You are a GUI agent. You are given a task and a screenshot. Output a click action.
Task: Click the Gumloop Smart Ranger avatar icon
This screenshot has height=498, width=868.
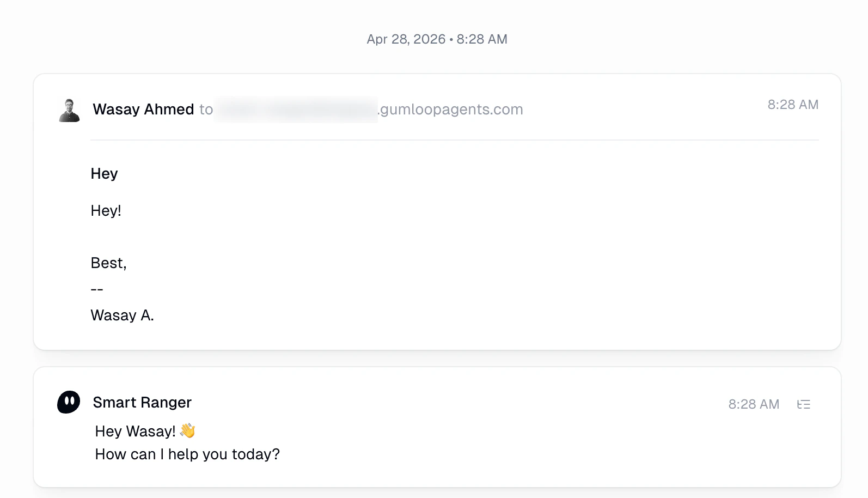point(68,402)
